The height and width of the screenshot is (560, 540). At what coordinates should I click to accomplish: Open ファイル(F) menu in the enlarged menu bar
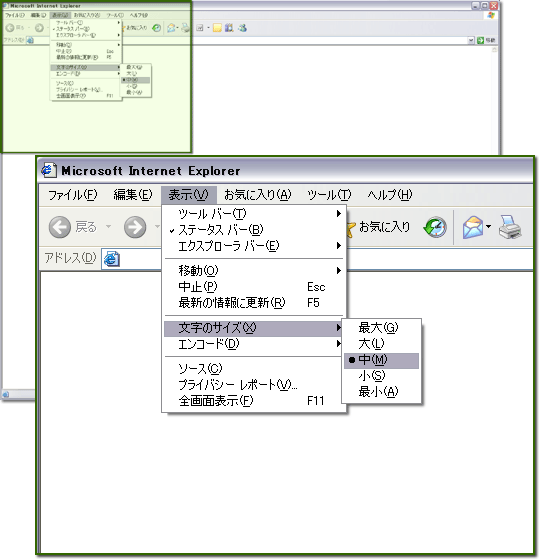72,195
